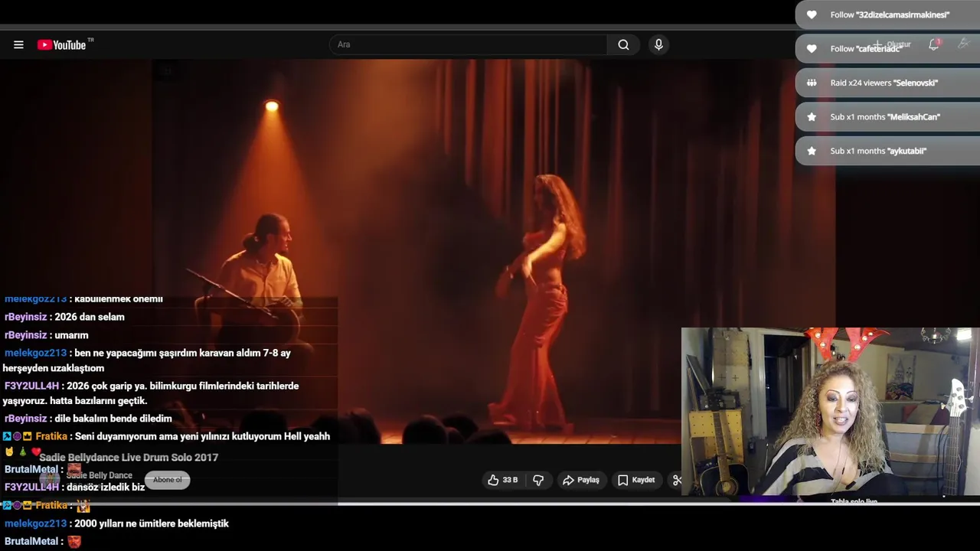Click the streamer webcam overlay
Screen dimensions: 980x551
pos(831,412)
